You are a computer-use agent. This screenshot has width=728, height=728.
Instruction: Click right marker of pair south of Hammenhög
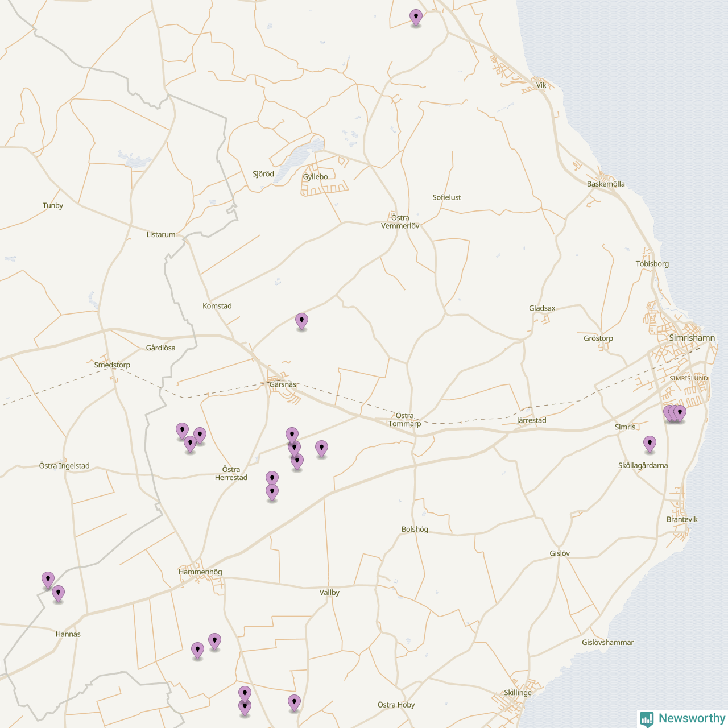pos(214,642)
